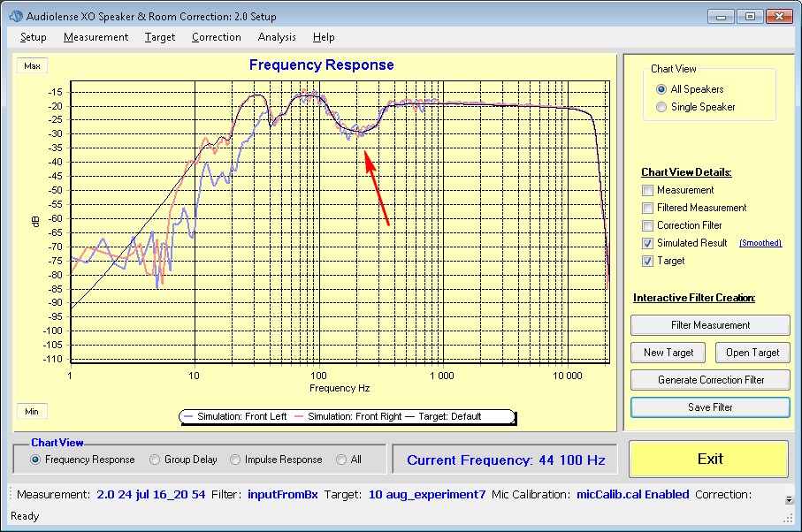Maximize the Audiolense window

(x=750, y=17)
